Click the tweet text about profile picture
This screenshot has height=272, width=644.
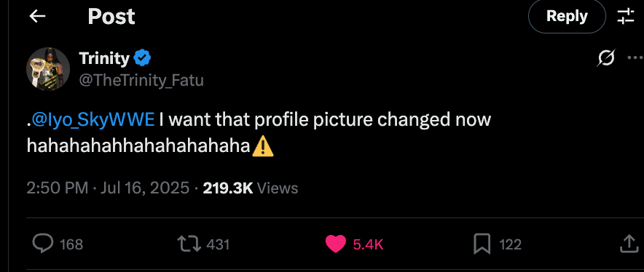click(x=259, y=133)
